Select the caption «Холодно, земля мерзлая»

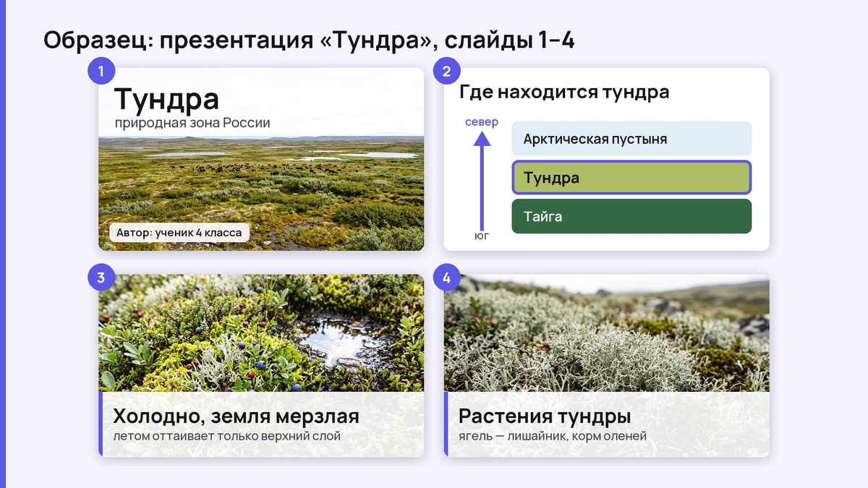pos(236,416)
